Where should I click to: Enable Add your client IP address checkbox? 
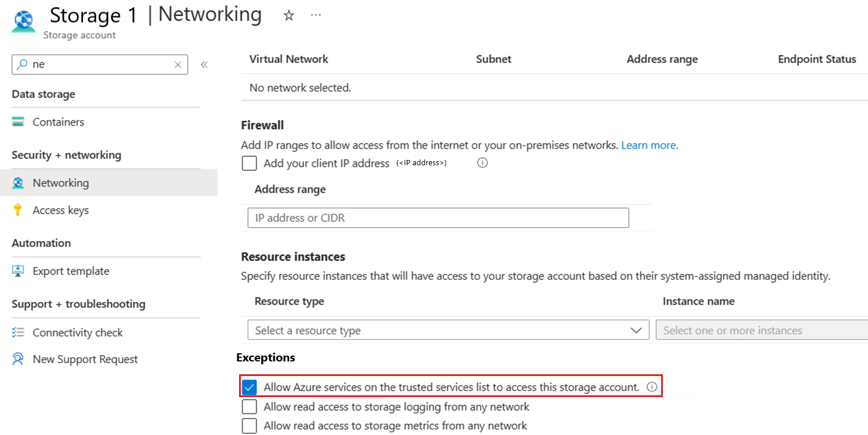tap(250, 163)
